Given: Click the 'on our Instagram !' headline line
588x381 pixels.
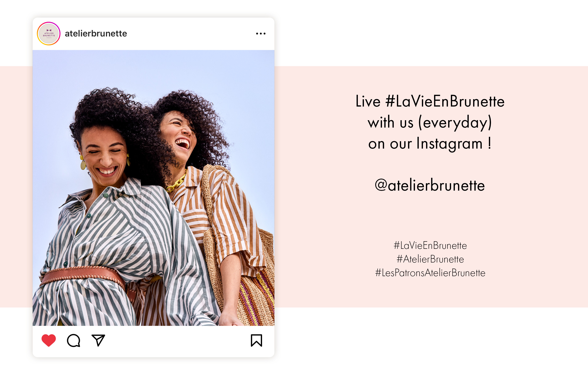Looking at the screenshot, I should click(x=430, y=144).
